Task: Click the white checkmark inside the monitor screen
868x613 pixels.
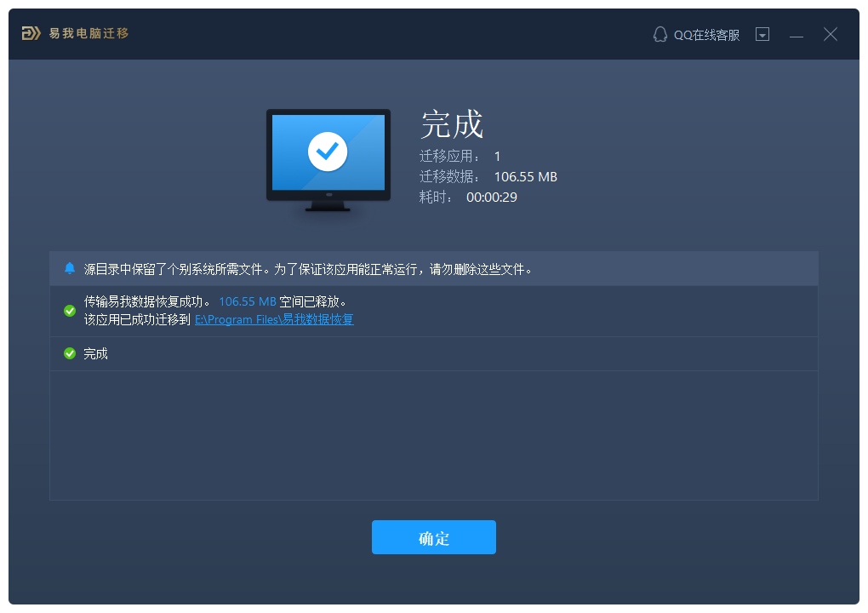Action: [x=328, y=150]
